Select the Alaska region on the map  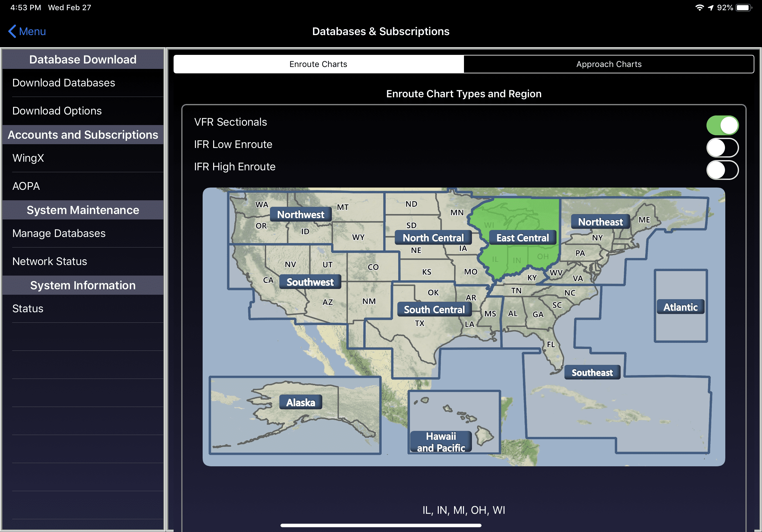(x=300, y=402)
